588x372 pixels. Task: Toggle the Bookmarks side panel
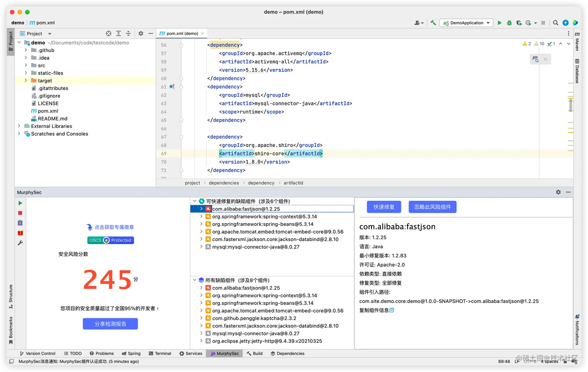click(10, 330)
